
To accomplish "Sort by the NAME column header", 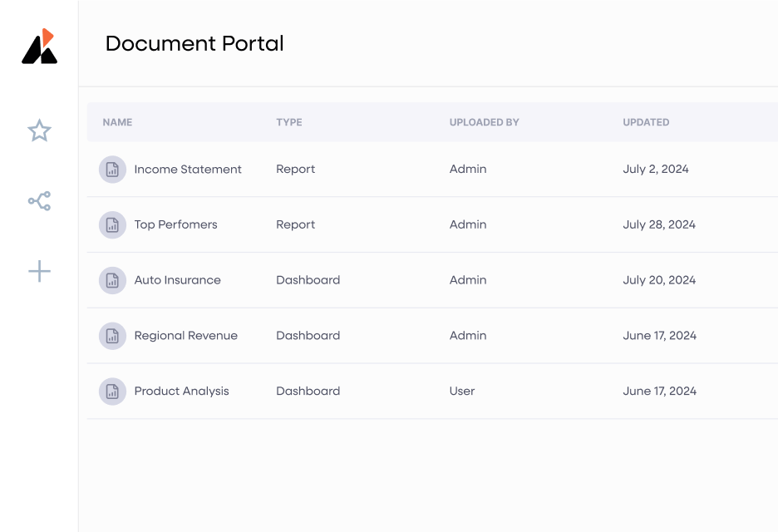I will point(117,122).
